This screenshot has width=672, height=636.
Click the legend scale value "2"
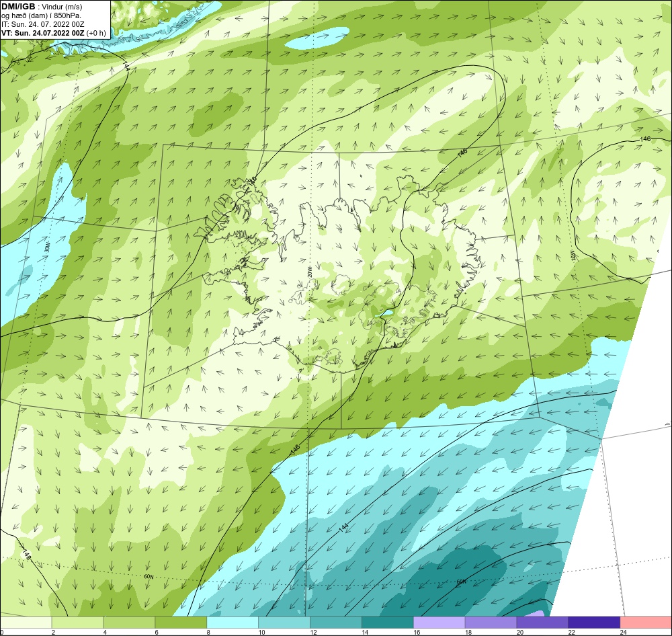(x=53, y=632)
